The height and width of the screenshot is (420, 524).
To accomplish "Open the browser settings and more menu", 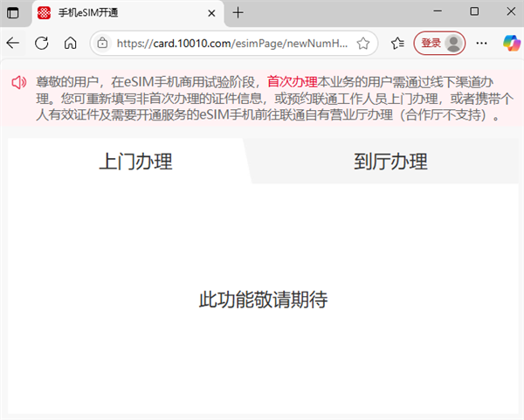I will [x=481, y=43].
